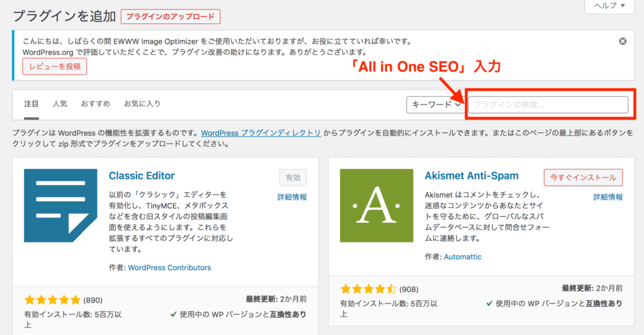Click the Akismet Anti-Spam plugin icon
Viewport: 644px width, 335px height.
[x=377, y=205]
